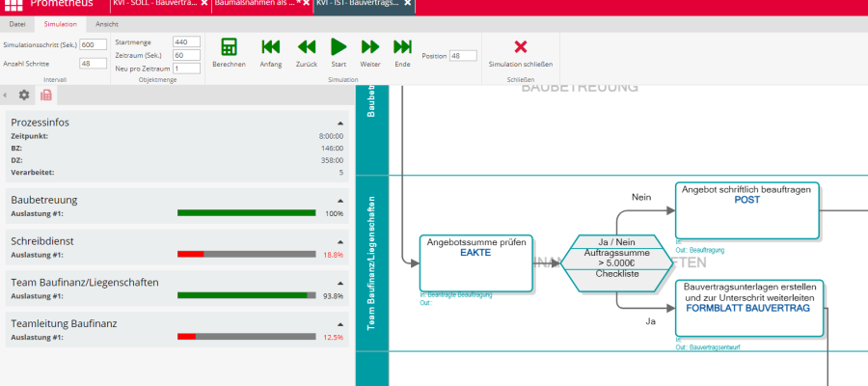Click the Nein branch label
Viewport: 868px width, 386px height.
641,197
